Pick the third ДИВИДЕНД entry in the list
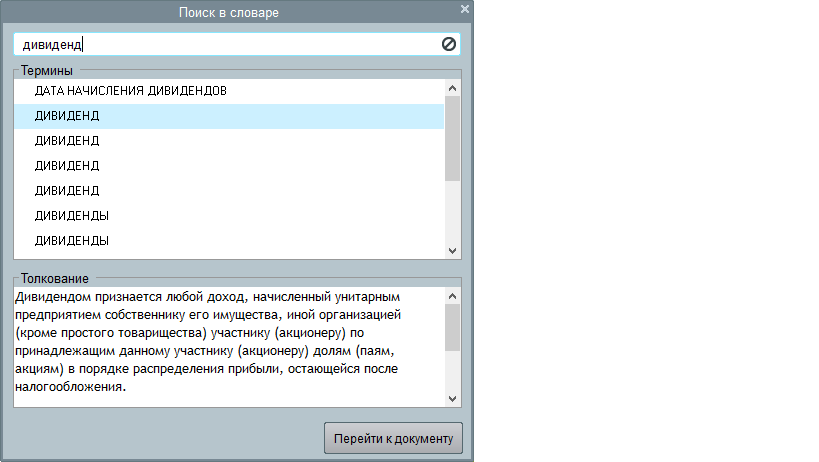The width and height of the screenshot is (819, 462). [67, 166]
